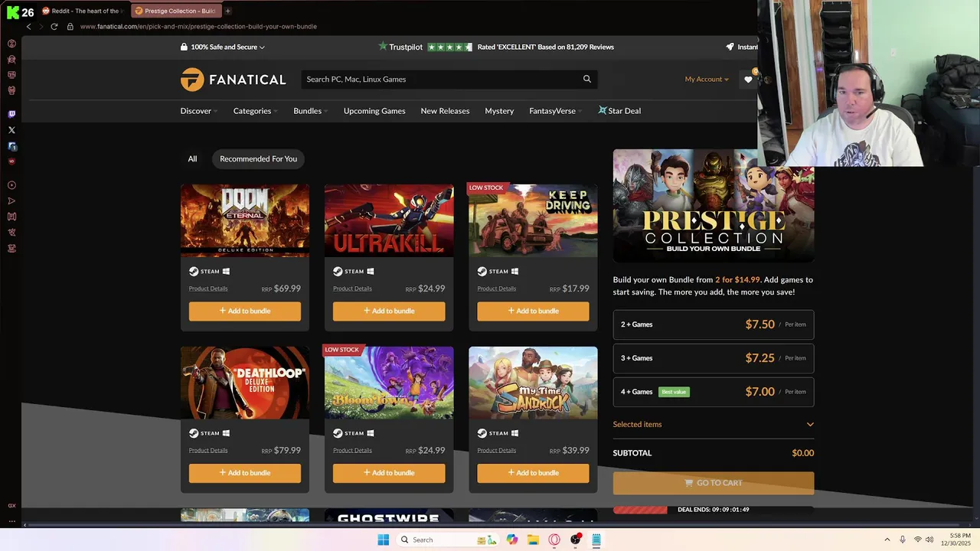
Task: Click the browser reload button
Action: coord(54,26)
